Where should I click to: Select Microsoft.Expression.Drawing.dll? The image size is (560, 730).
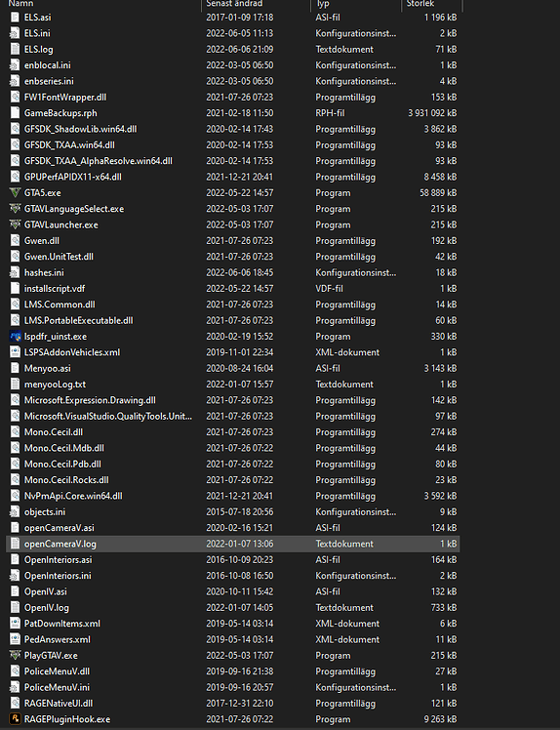point(90,400)
